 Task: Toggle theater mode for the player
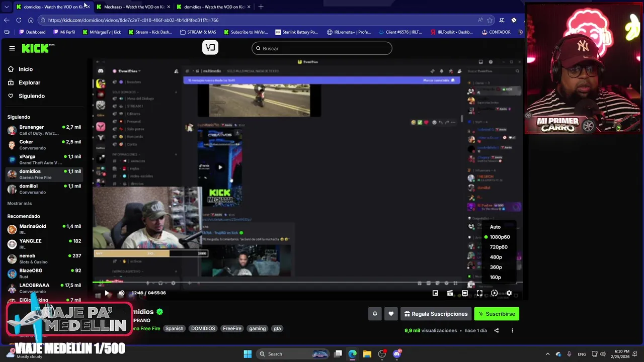click(465, 293)
